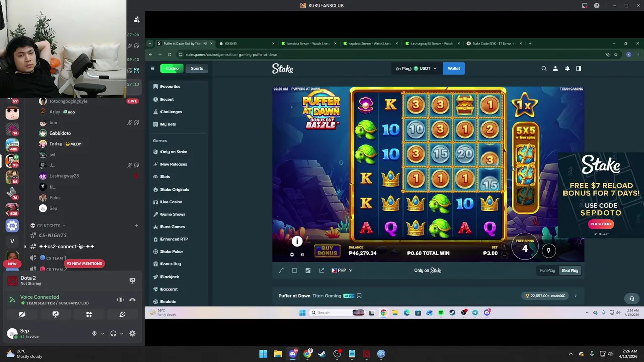Open the slot game settings gear
Image resolution: width=644 pixels, height=362 pixels.
(292, 254)
